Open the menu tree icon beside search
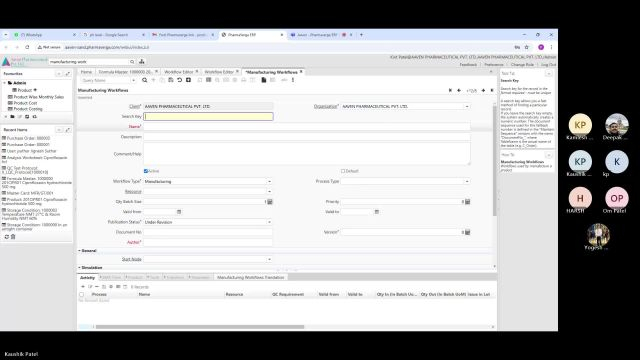The image size is (640, 360). (142, 62)
